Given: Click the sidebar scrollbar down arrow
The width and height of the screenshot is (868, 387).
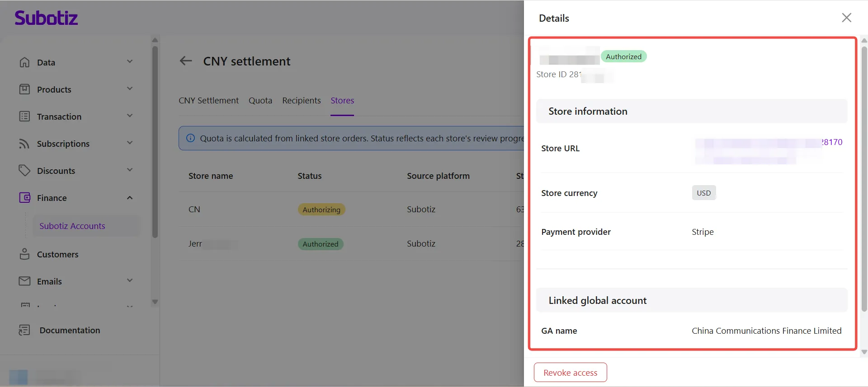Looking at the screenshot, I should tap(155, 302).
